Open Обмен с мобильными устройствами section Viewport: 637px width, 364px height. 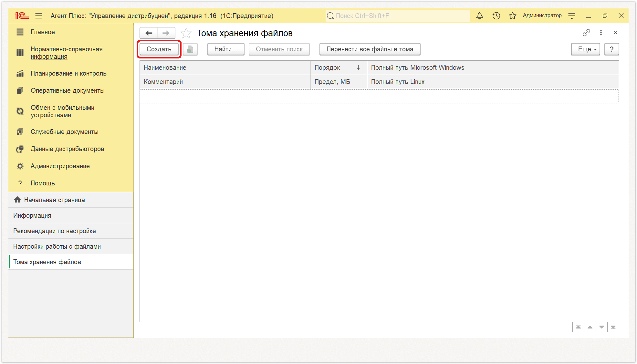point(62,111)
